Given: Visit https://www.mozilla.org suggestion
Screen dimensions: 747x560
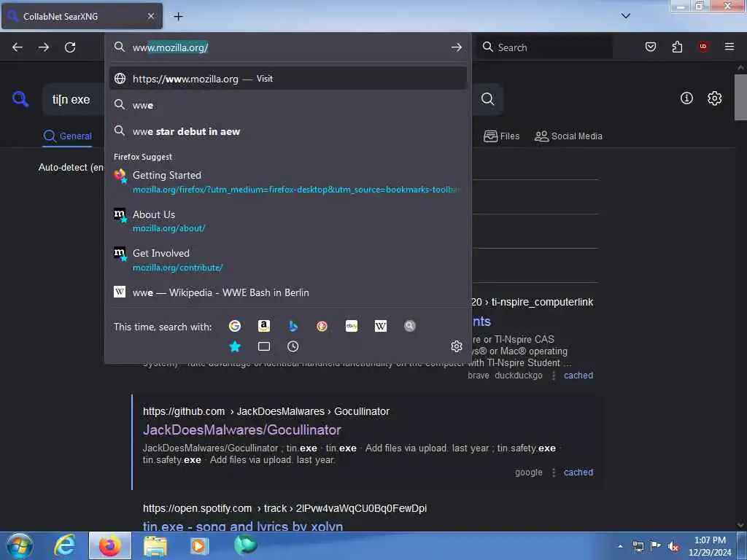Looking at the screenshot, I should pyautogui.click(x=288, y=79).
